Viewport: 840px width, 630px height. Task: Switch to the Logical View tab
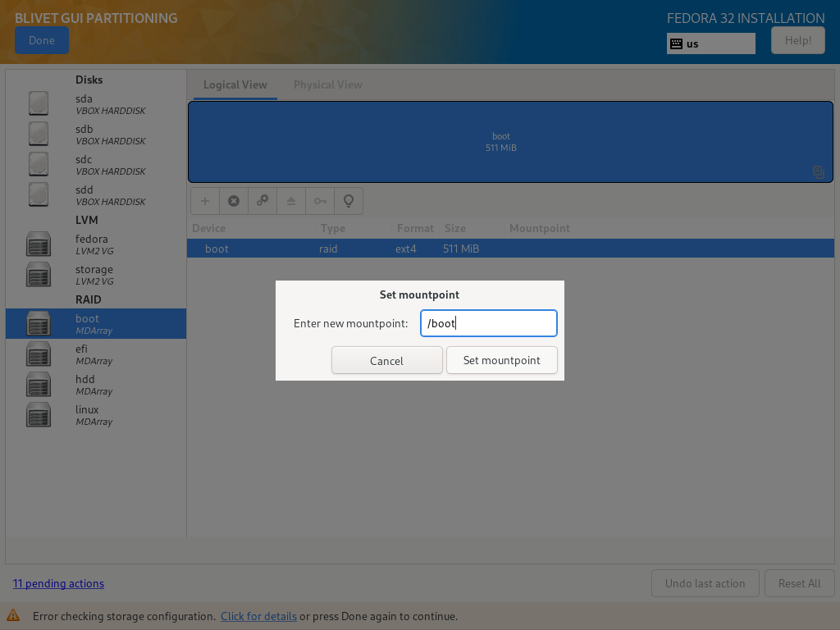235,84
